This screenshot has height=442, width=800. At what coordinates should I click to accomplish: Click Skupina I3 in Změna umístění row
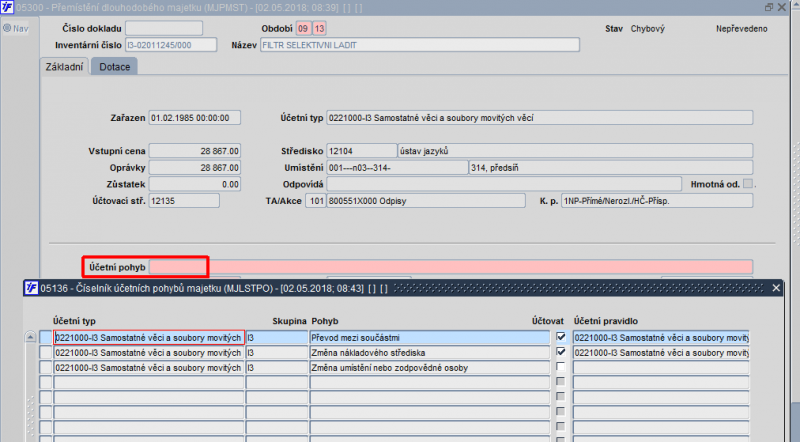click(x=277, y=367)
